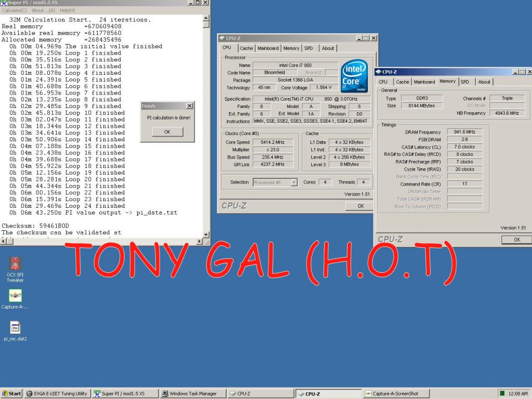This screenshot has width=532, height=399.
Task: Click the Code Name Bloomfield field
Action: point(274,73)
